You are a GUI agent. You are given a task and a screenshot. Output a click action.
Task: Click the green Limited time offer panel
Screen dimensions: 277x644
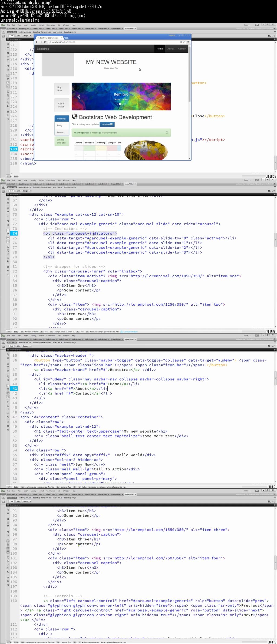[x=62, y=141]
